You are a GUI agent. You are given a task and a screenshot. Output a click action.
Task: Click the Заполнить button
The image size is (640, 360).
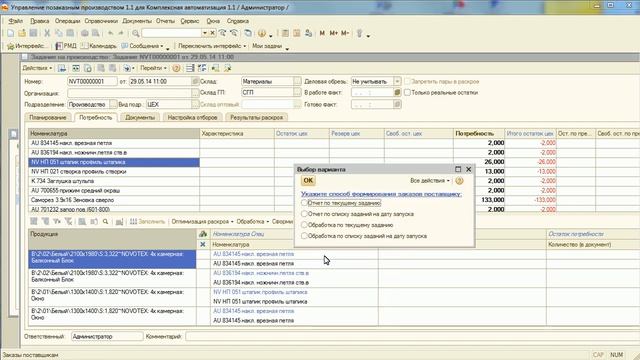coord(147,222)
